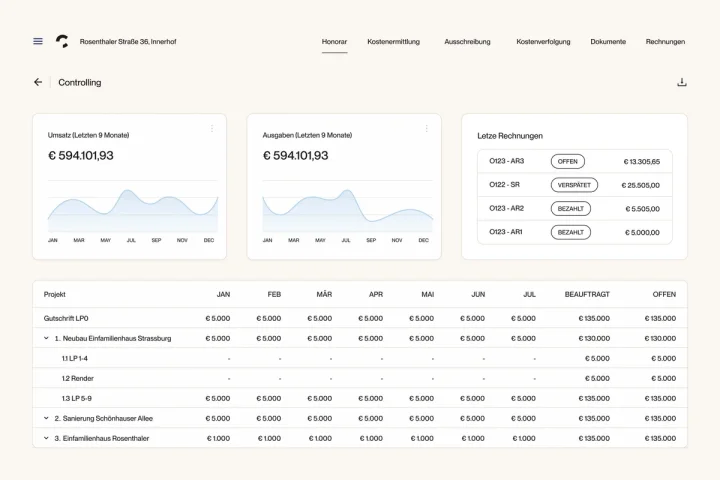Screen dimensions: 720x480
Task: Go back using the arrow beside Controlling
Action: tap(38, 82)
